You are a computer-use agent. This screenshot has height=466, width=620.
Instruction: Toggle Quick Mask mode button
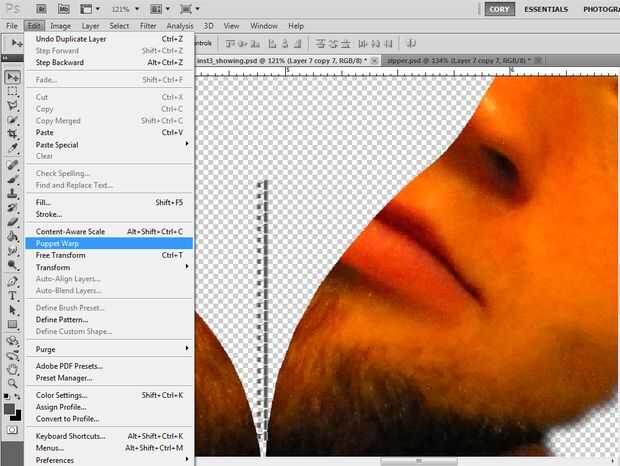point(12,430)
